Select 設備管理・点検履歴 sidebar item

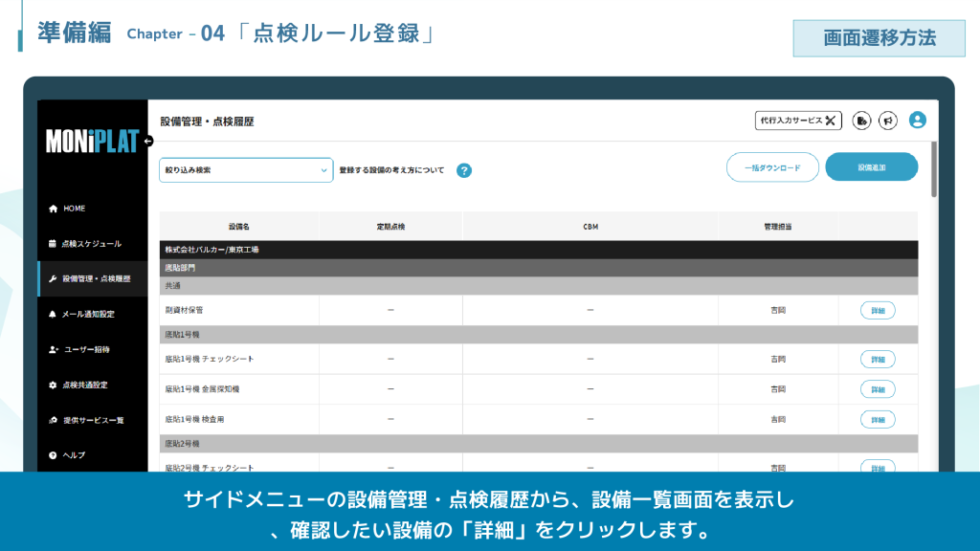pyautogui.click(x=96, y=279)
